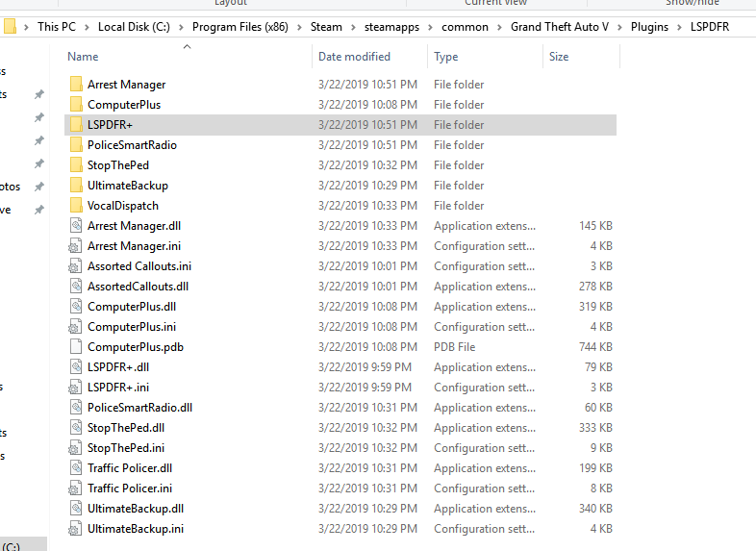The width and height of the screenshot is (756, 551).
Task: Click the Arrest Manager.ini file icon
Action: point(75,246)
